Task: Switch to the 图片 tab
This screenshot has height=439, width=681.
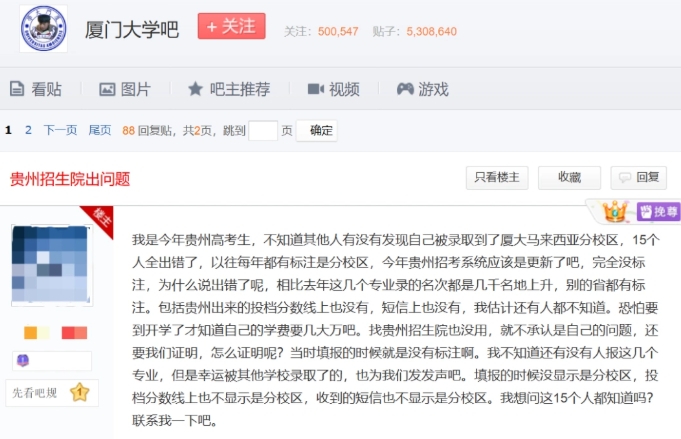Action: pos(125,89)
